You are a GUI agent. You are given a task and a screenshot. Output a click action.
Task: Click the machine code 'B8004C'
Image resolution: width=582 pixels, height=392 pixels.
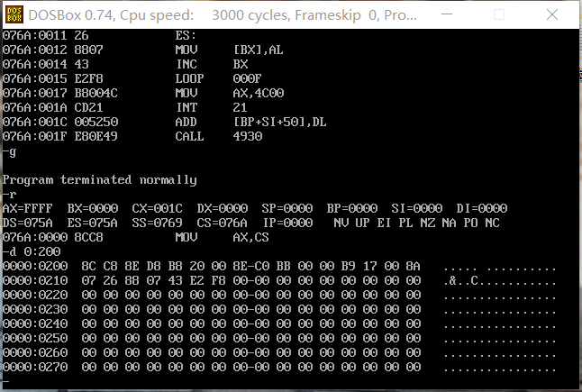tap(95, 93)
